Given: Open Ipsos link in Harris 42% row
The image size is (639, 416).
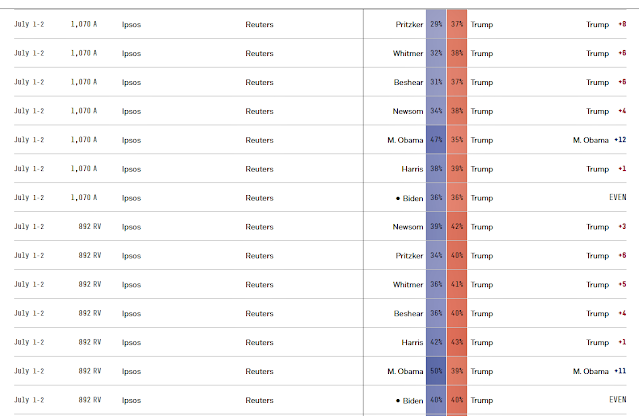Looking at the screenshot, I should (x=131, y=343).
